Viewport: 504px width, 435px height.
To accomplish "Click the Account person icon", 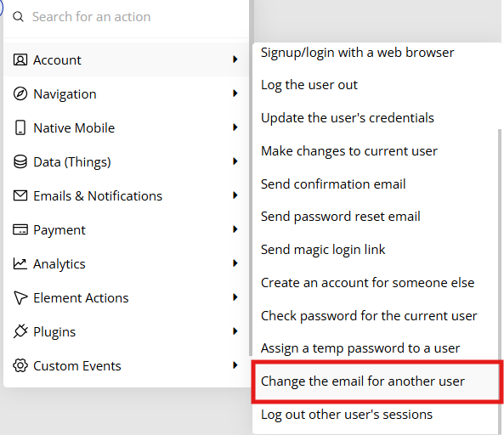I will pyautogui.click(x=20, y=59).
